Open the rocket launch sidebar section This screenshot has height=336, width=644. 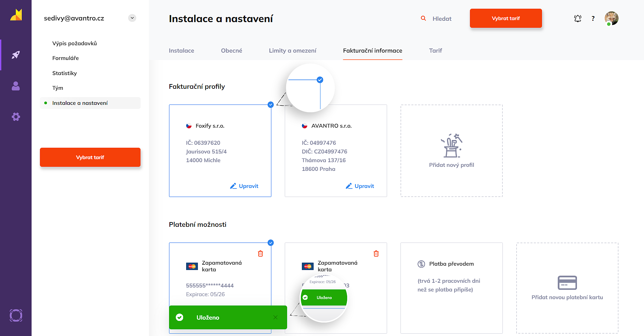(x=16, y=55)
